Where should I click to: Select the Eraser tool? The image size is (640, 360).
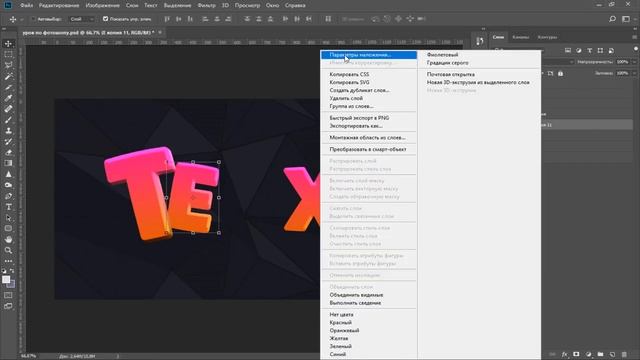8,152
